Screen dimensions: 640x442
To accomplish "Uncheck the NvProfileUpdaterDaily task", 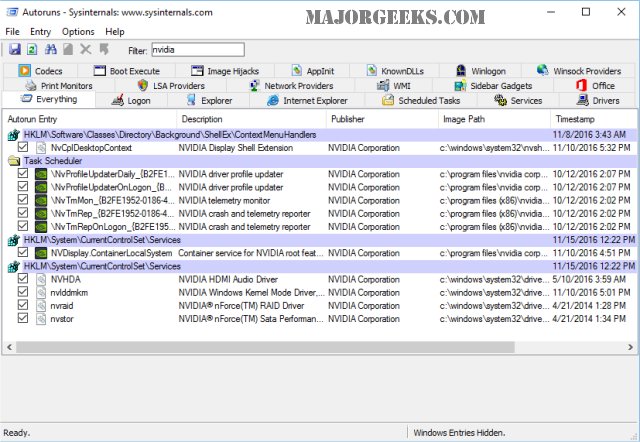I will pos(23,173).
